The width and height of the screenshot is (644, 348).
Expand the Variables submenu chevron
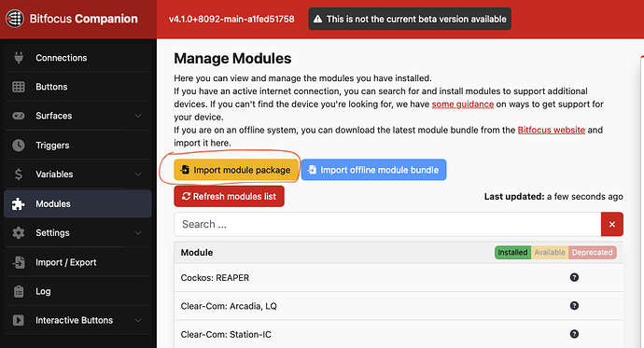click(x=138, y=174)
